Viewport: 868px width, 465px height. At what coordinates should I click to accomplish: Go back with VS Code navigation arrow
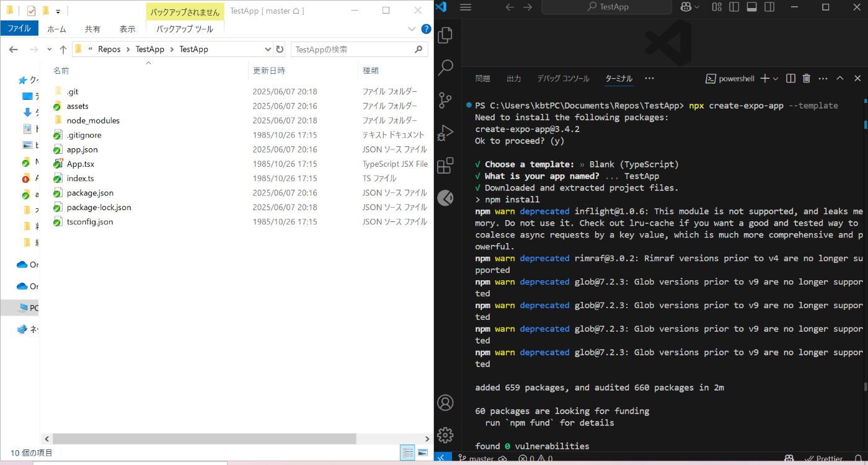pos(510,7)
